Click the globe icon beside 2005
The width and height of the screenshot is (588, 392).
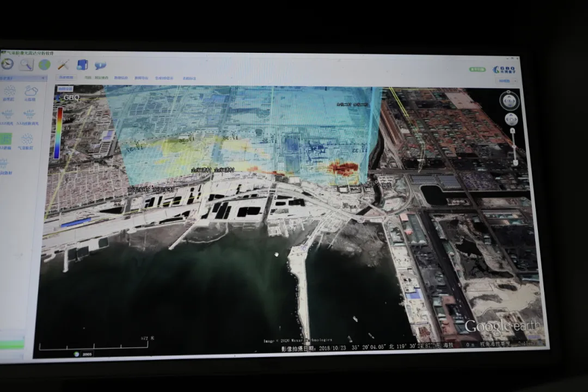tap(77, 354)
